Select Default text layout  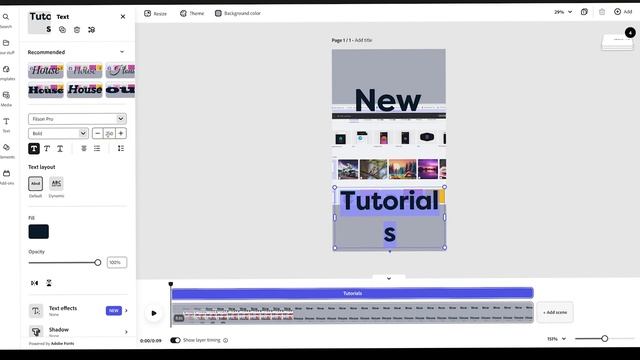(x=36, y=184)
